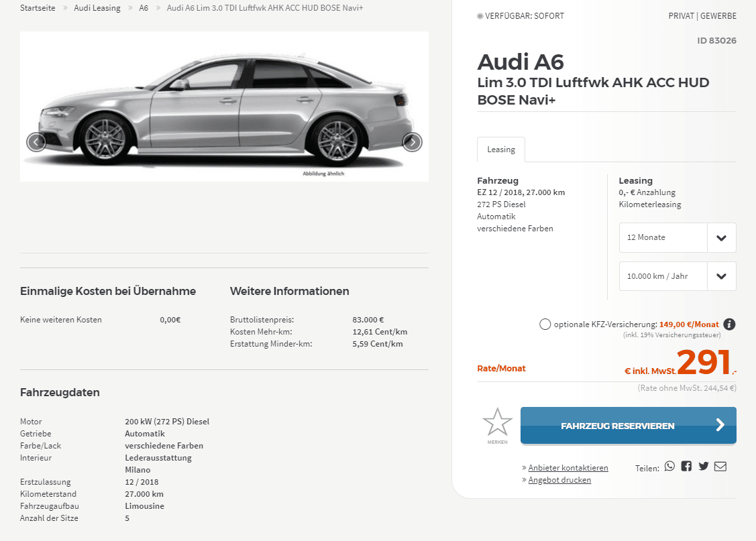Click the 12,61 Cent/km value
The image size is (756, 541).
pos(380,331)
